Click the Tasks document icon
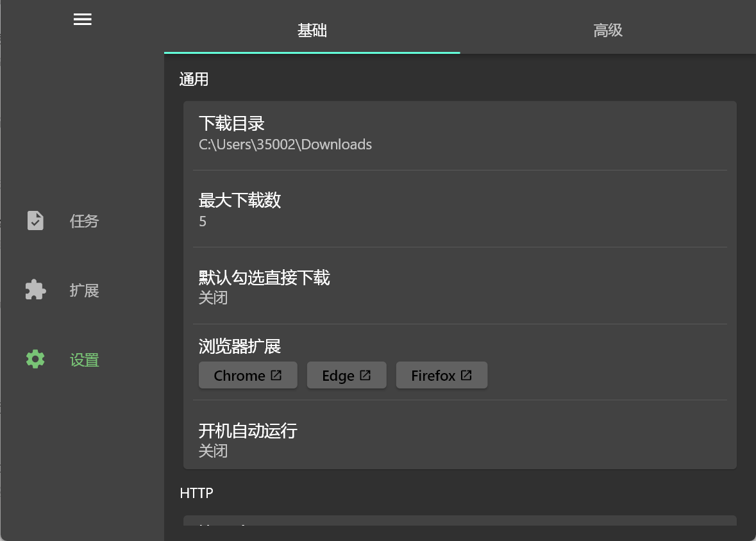Viewport: 756px width, 541px height. (35, 221)
